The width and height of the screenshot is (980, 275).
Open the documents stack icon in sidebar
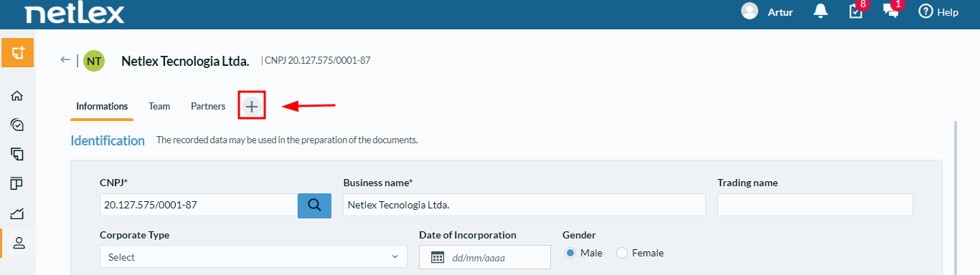(18, 154)
